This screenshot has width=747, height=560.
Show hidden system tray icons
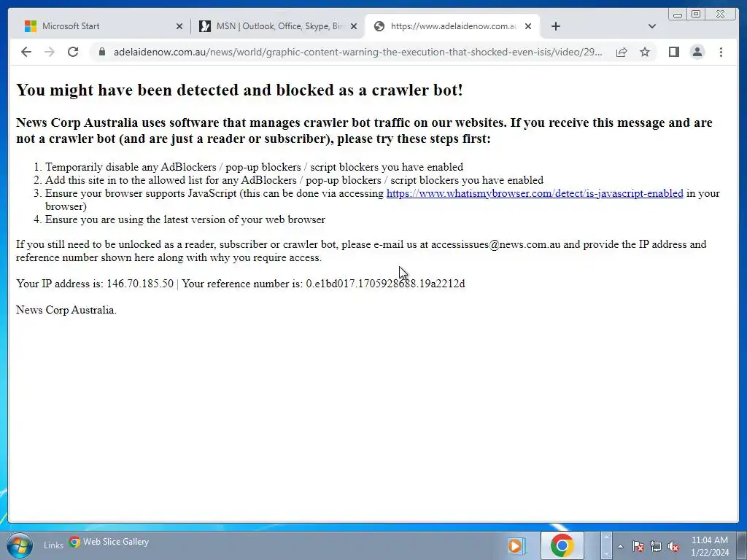click(x=620, y=547)
